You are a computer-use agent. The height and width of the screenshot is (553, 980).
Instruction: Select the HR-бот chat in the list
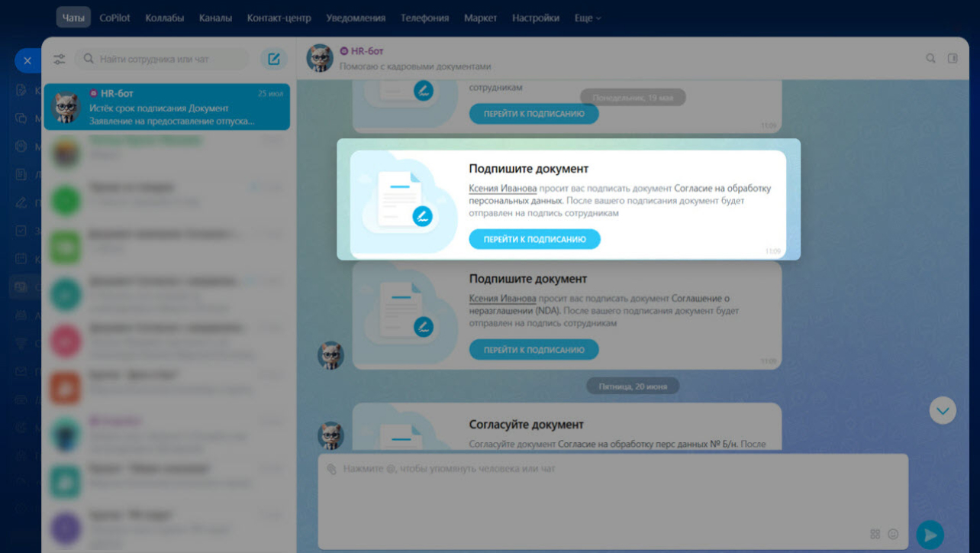coord(166,107)
